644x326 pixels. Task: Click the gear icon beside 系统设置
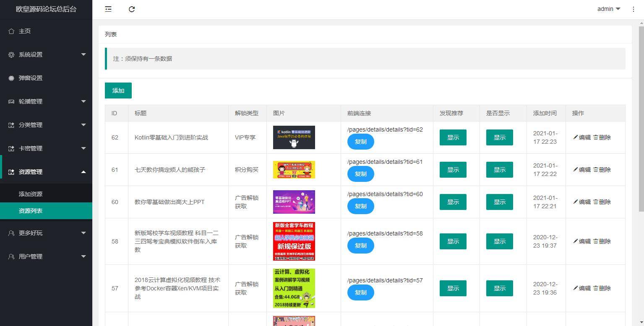[x=11, y=54]
